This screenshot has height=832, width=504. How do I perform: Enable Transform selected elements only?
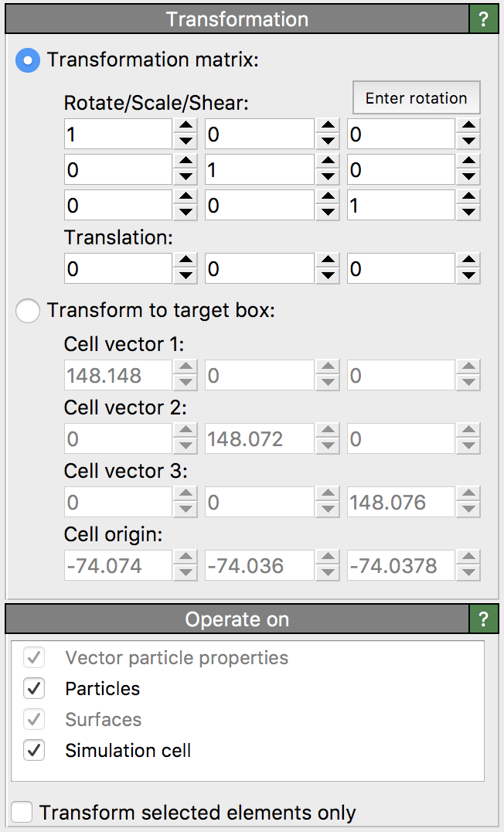(x=22, y=813)
